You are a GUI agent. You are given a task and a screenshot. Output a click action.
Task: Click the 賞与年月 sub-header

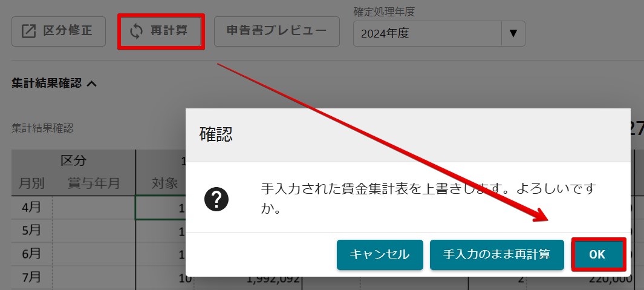tap(94, 183)
